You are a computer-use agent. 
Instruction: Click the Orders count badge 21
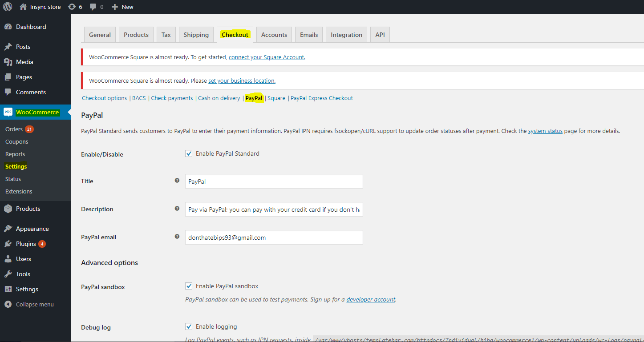click(x=29, y=129)
